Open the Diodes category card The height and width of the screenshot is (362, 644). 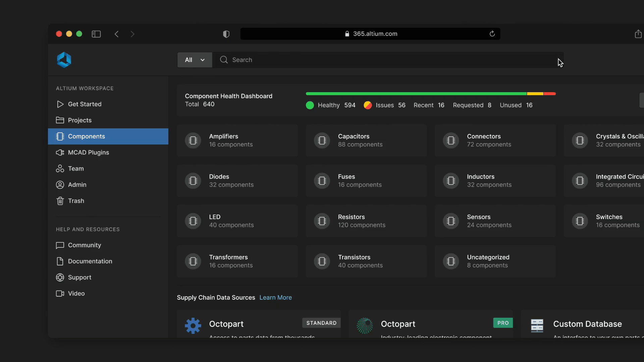(237, 181)
